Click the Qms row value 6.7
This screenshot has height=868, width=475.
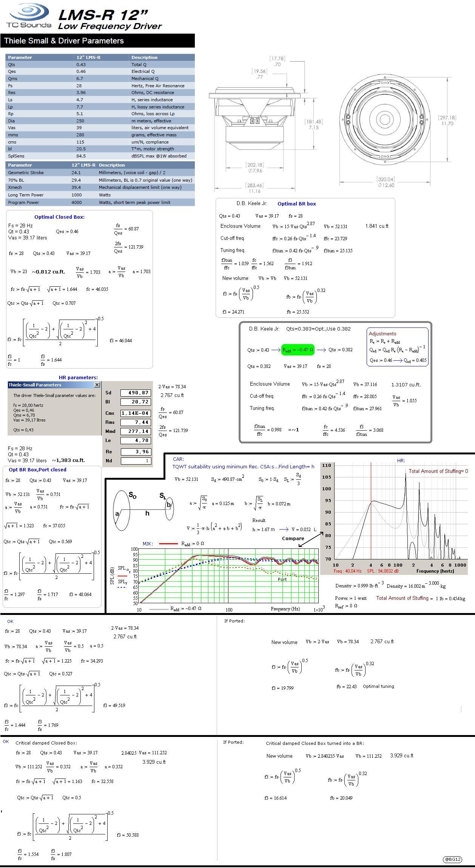(80, 79)
